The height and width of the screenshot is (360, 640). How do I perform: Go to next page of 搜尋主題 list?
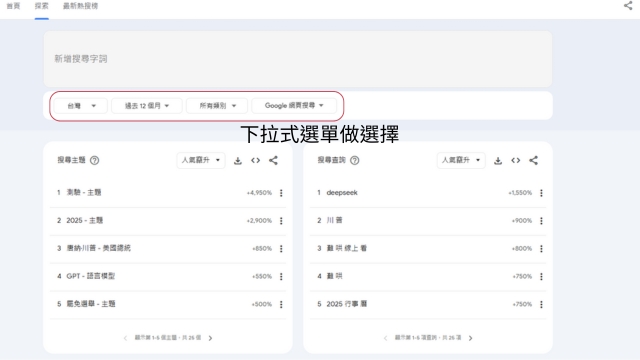[210, 338]
